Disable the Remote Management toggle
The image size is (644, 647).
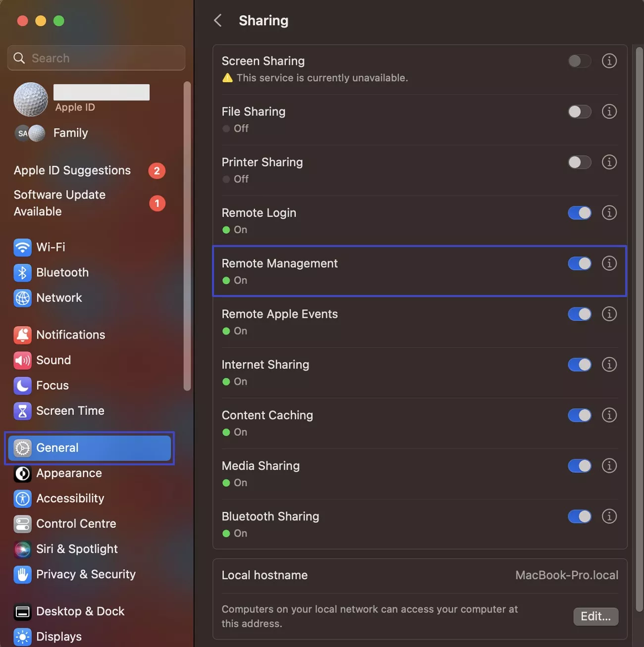click(579, 263)
